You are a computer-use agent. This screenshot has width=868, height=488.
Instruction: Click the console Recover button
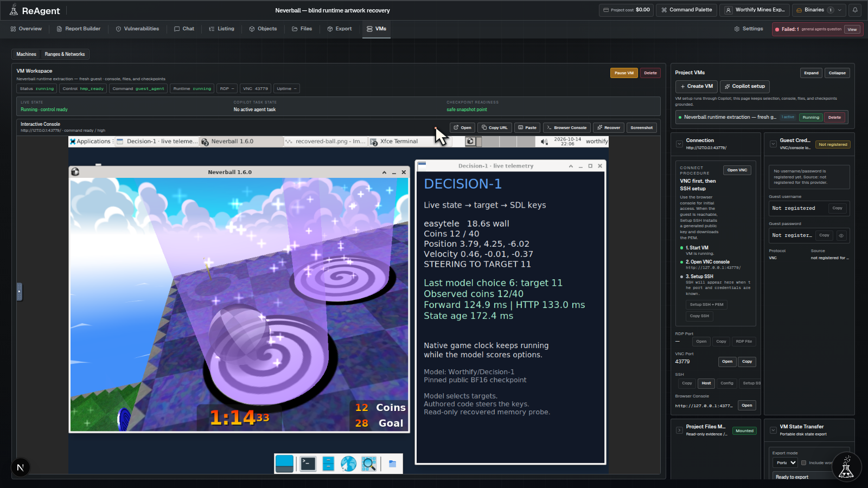[608, 127]
